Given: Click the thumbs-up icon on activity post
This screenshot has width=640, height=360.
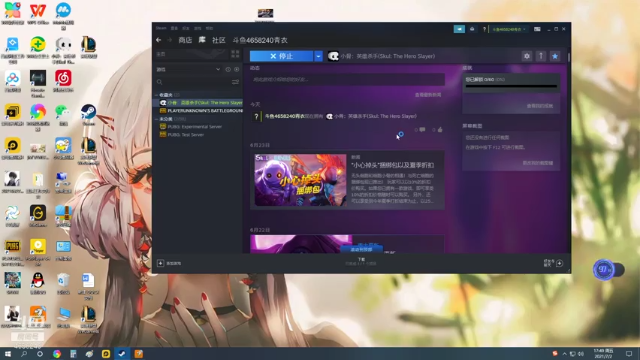Looking at the screenshot, I should click(440, 130).
